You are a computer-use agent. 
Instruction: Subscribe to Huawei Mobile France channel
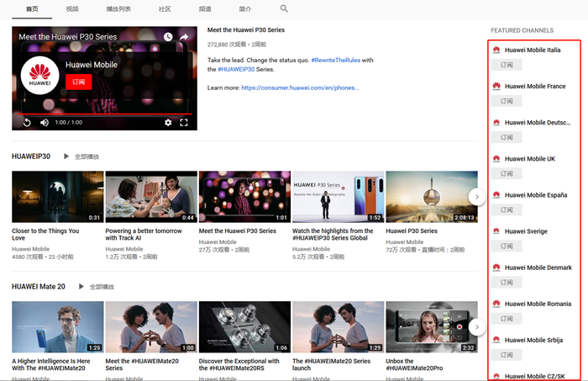507,101
